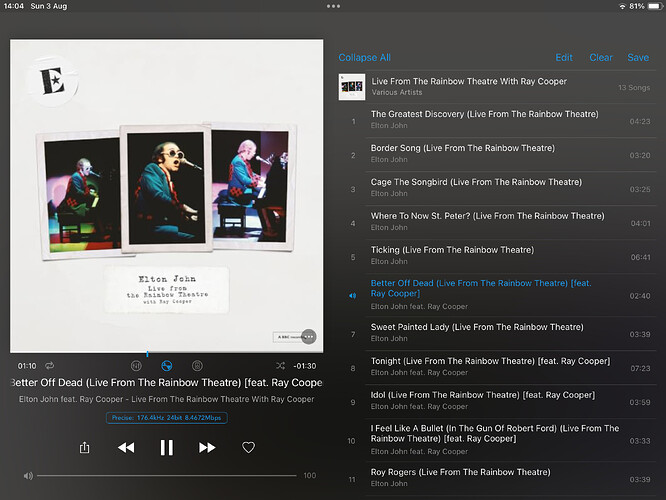
Task: Play The Greatest Discovery track
Action: coord(497,121)
